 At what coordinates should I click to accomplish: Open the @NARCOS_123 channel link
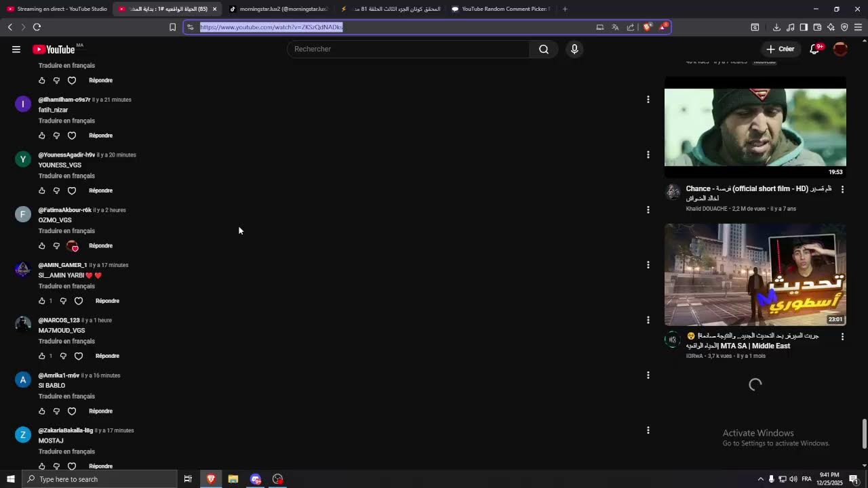[x=59, y=320]
